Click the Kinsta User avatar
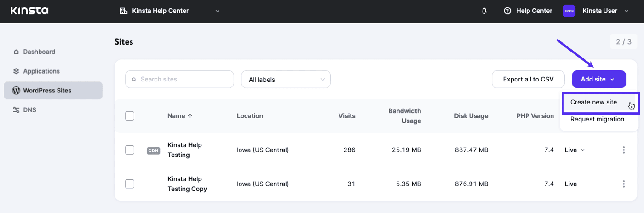Image resolution: width=644 pixels, height=213 pixels. click(569, 11)
